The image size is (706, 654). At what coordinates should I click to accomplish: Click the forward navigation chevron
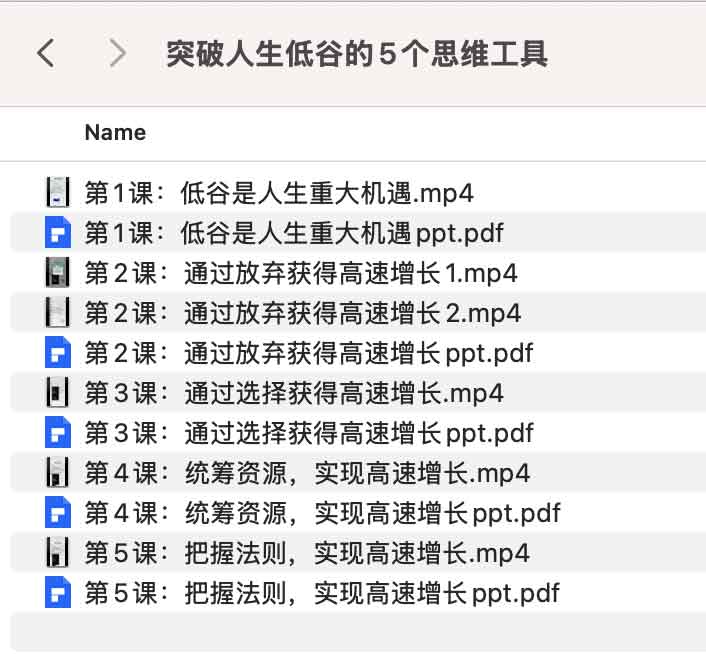pos(117,53)
